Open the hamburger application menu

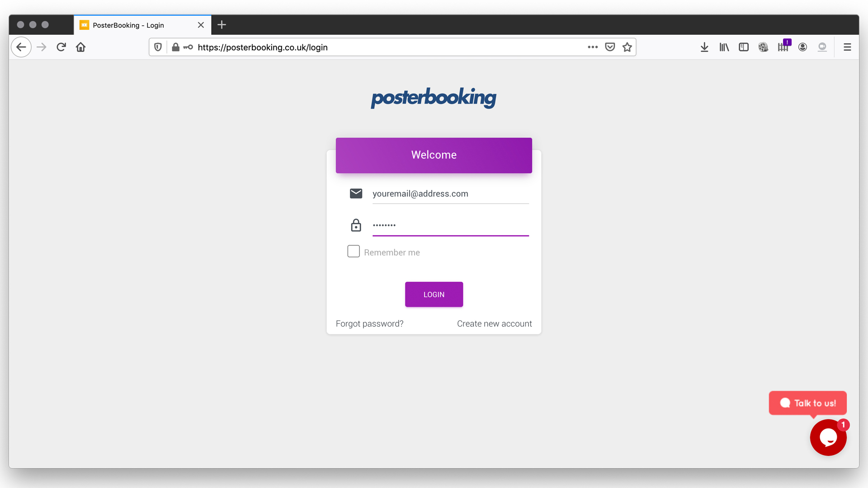848,47
